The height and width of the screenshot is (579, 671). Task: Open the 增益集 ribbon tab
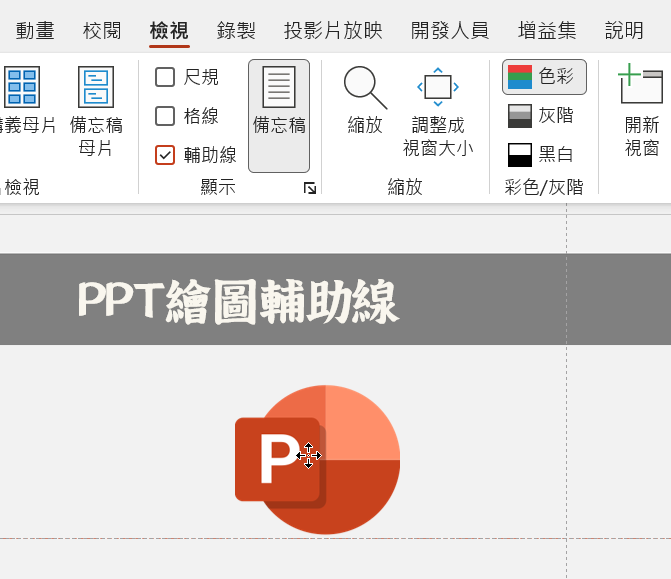(x=547, y=30)
